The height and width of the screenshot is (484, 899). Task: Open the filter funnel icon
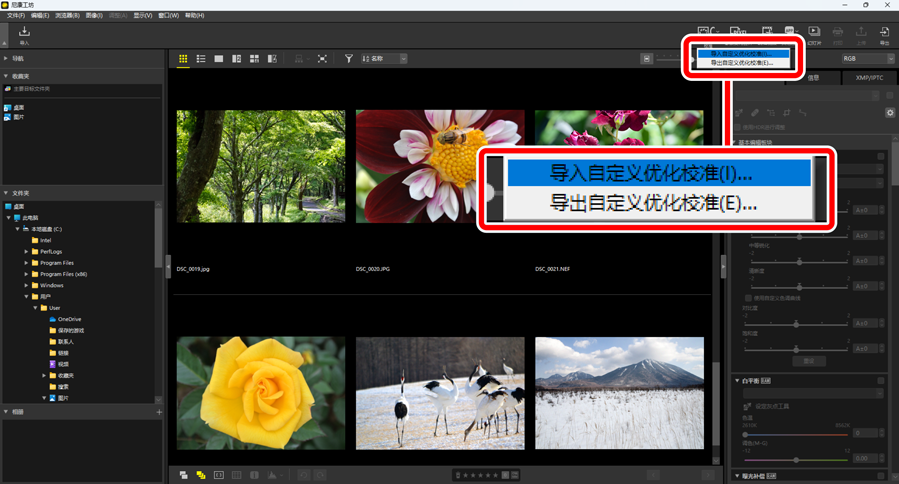(x=349, y=59)
